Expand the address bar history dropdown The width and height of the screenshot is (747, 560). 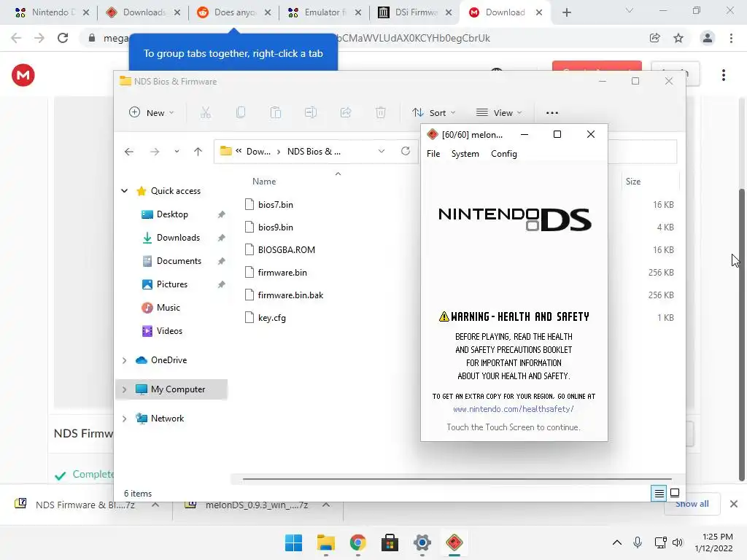point(381,152)
